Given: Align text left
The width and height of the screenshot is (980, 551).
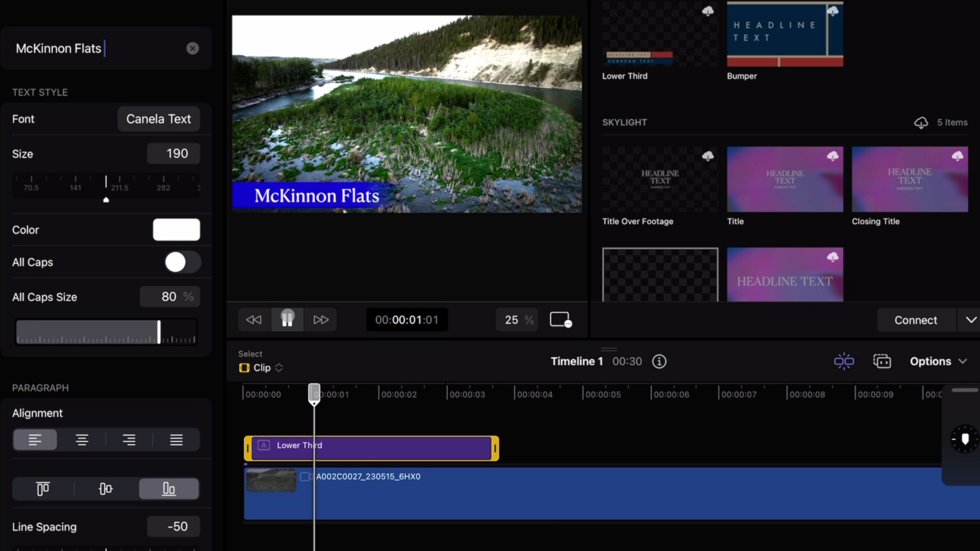Looking at the screenshot, I should click(x=35, y=440).
